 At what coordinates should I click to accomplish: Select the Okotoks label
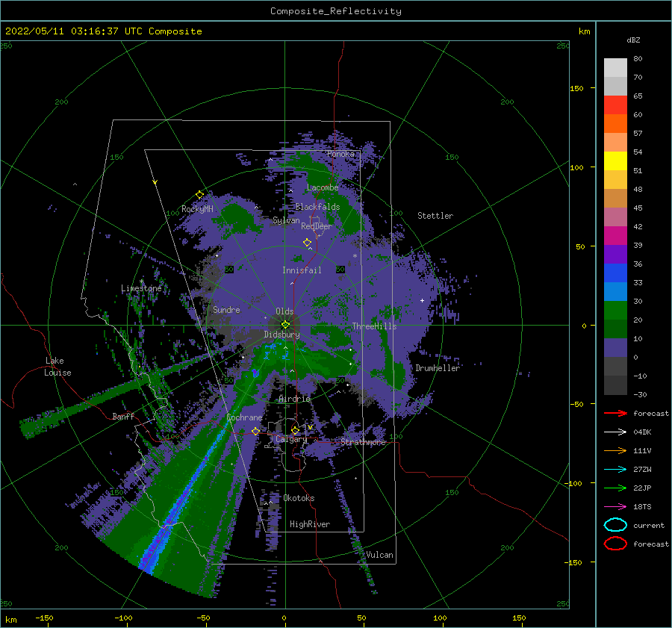pyautogui.click(x=299, y=497)
